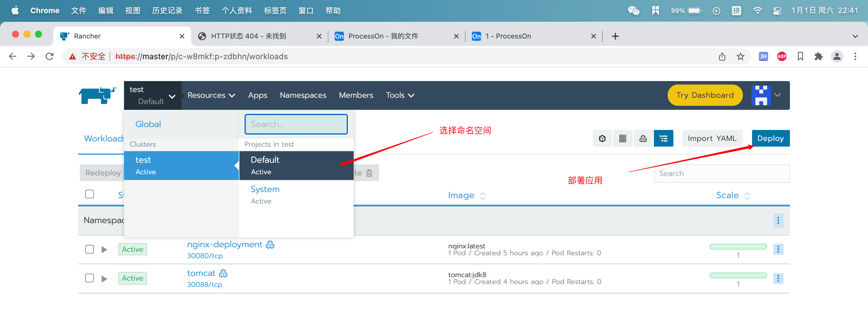The height and width of the screenshot is (326, 868).
Task: Select the namespace group list view icon
Action: (x=663, y=138)
